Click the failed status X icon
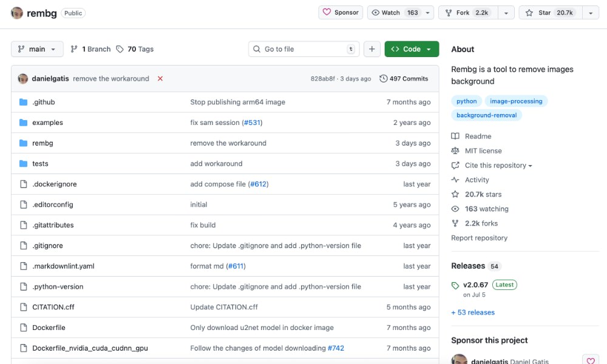This screenshot has height=364, width=607. tap(160, 79)
